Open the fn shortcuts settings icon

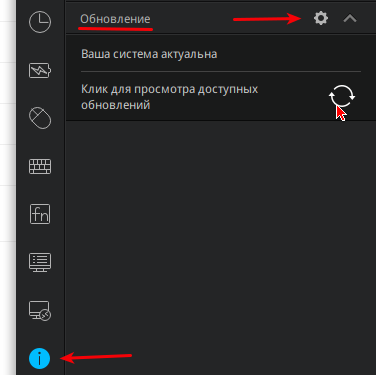click(40, 214)
